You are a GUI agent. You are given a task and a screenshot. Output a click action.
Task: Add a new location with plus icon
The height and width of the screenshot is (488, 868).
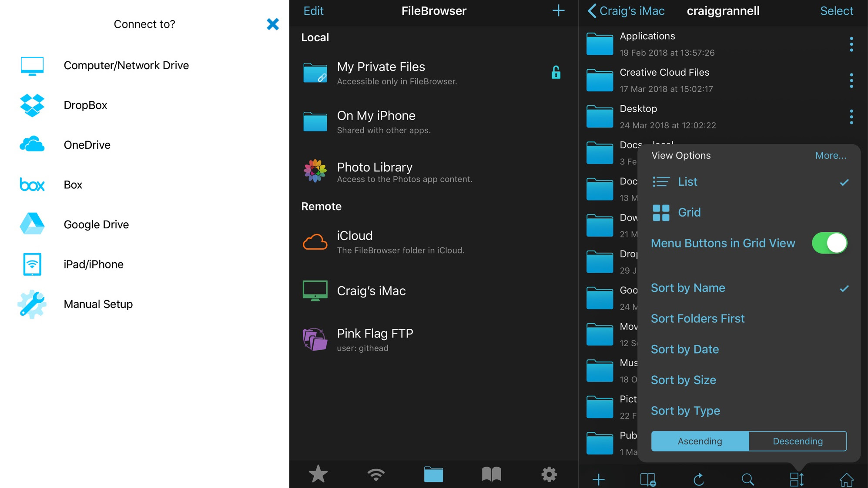(x=558, y=11)
